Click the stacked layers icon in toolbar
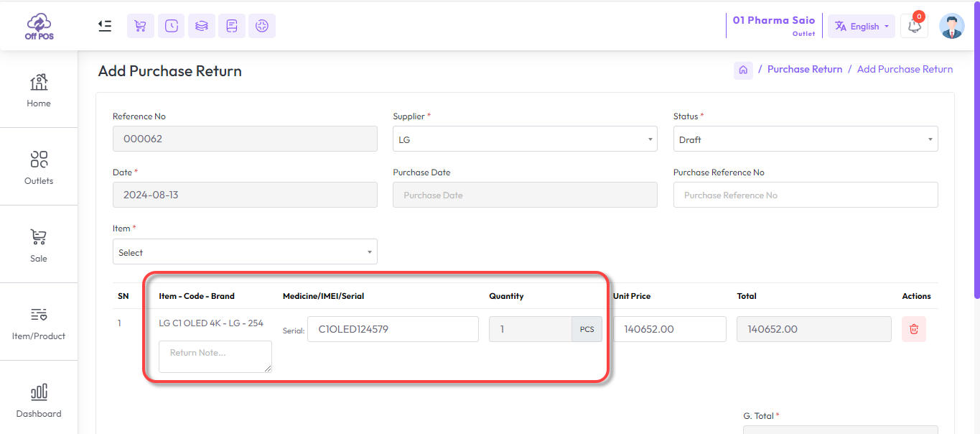The image size is (980, 434). coord(202,26)
